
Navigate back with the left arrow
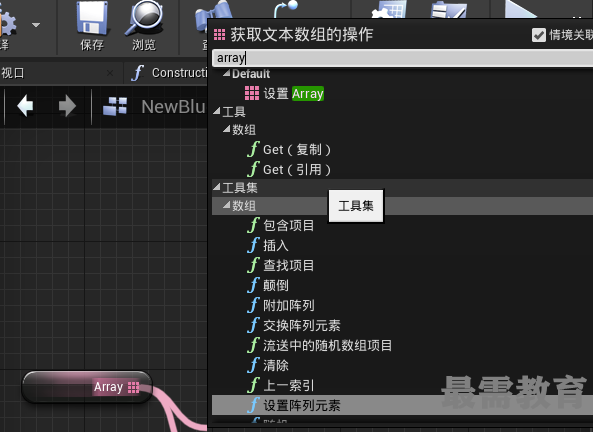25,106
